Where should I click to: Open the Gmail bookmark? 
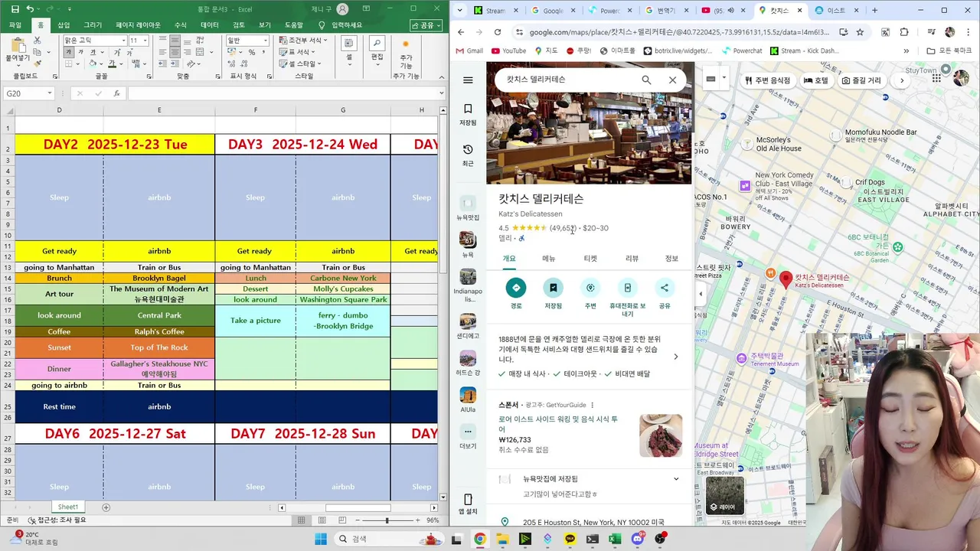click(469, 51)
